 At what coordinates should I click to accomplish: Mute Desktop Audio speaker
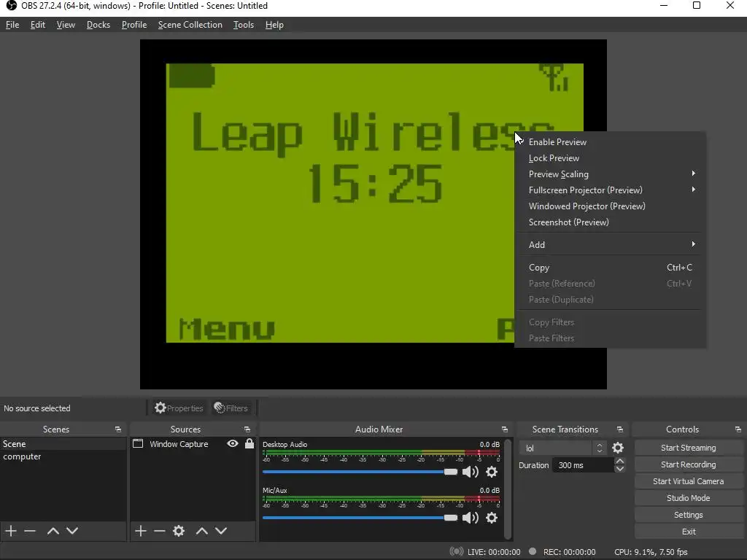point(471,472)
